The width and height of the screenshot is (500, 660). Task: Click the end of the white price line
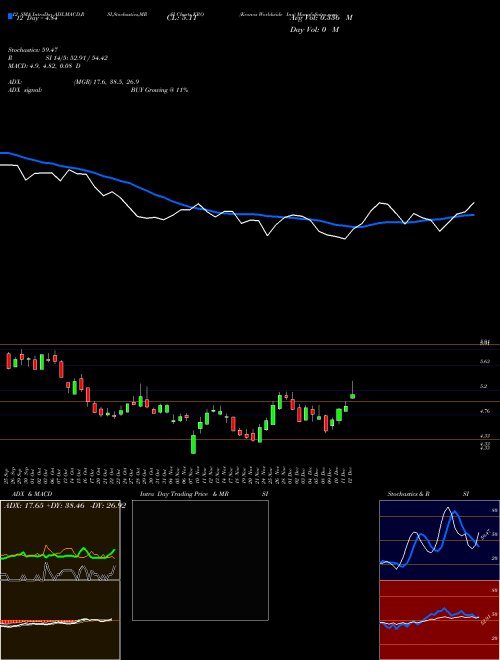tap(474, 203)
